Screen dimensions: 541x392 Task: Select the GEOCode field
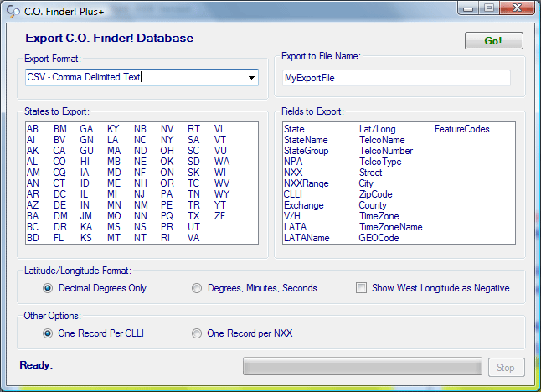pyautogui.click(x=379, y=238)
